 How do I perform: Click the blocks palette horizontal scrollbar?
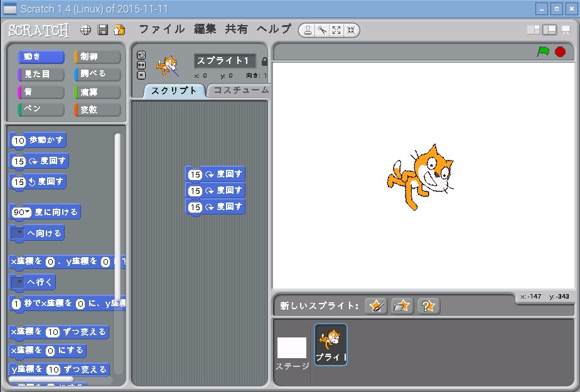click(41, 379)
